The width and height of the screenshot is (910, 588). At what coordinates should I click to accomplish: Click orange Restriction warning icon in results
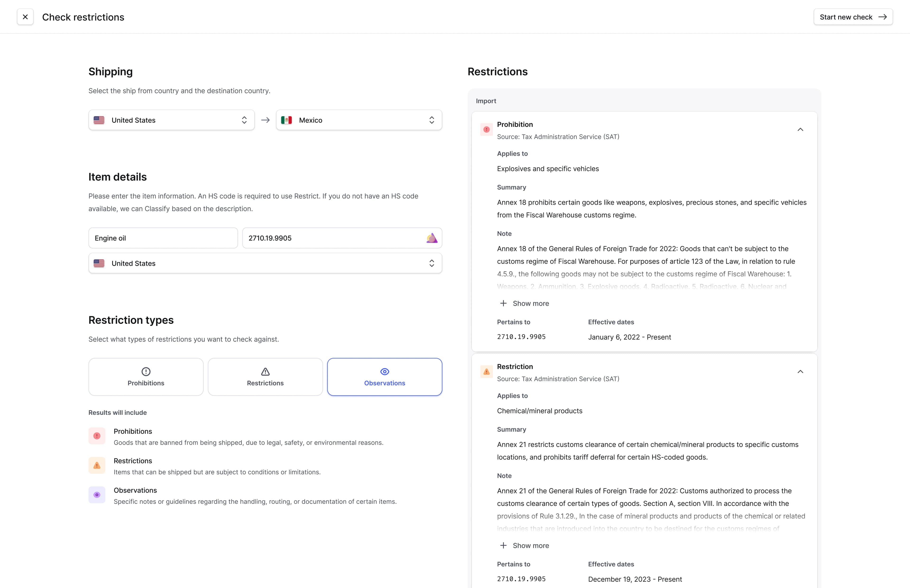click(486, 372)
